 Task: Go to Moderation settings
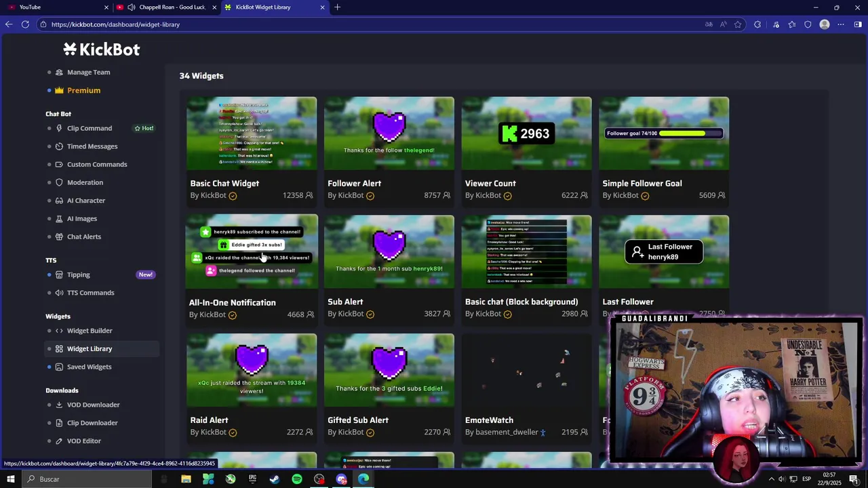click(x=85, y=182)
